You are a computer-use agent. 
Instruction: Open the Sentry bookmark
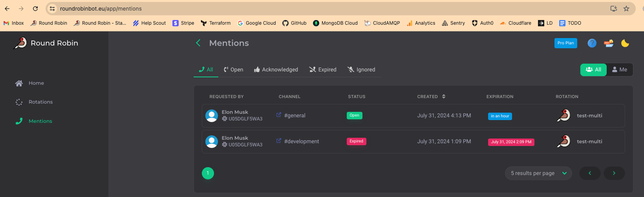point(453,23)
